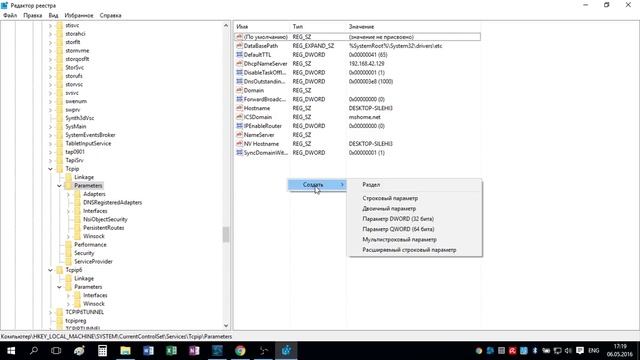Screen dimensions: 640x360
Task: Expand the TCPIP6TUNNEL tree node
Action: pos(51,312)
